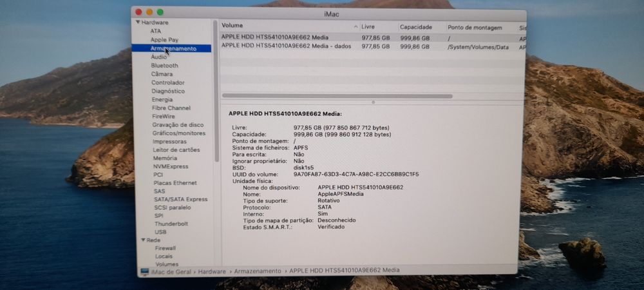This screenshot has width=644, height=290.
Task: Toggle sort direction arrow in Volume header
Action: [x=355, y=26]
